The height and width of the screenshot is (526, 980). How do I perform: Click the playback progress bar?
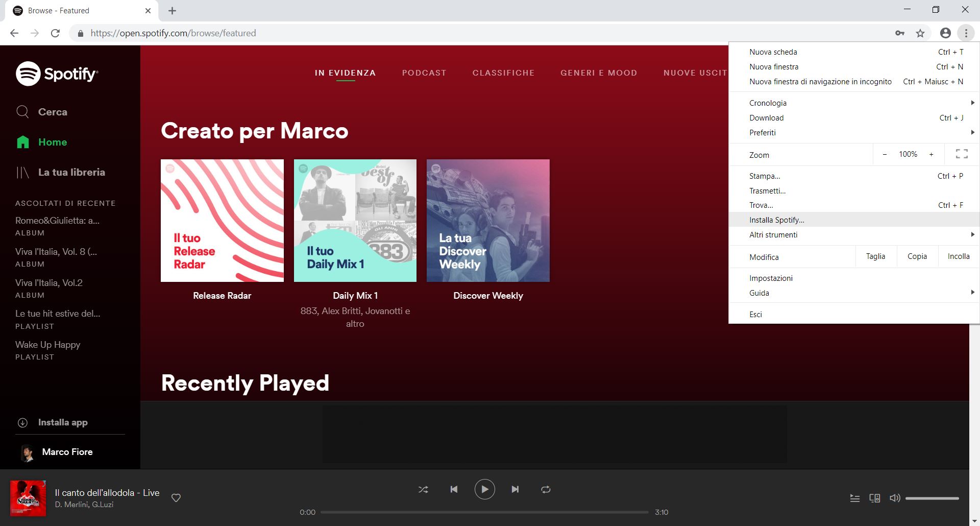coord(485,512)
